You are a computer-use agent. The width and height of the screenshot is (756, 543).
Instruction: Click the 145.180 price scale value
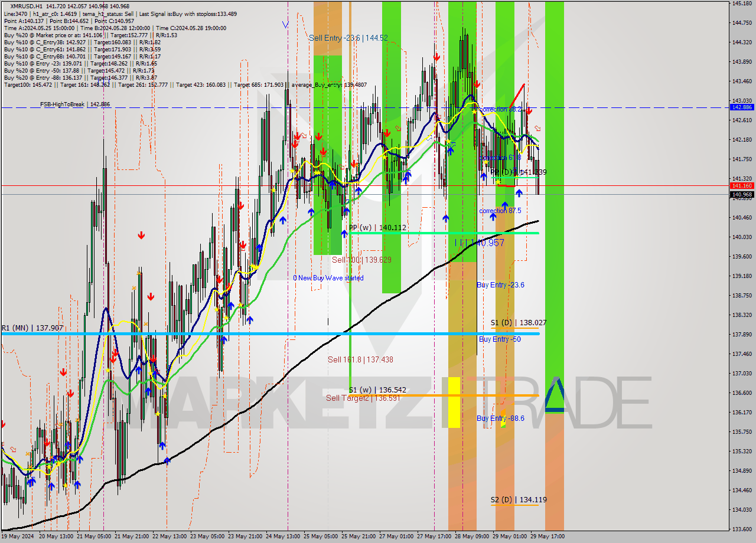(741, 4)
